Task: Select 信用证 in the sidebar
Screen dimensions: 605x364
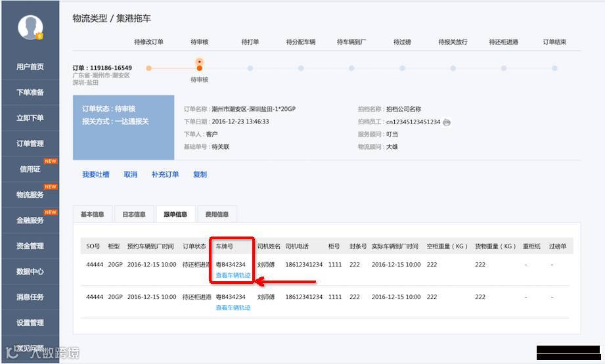Action: click(30, 169)
